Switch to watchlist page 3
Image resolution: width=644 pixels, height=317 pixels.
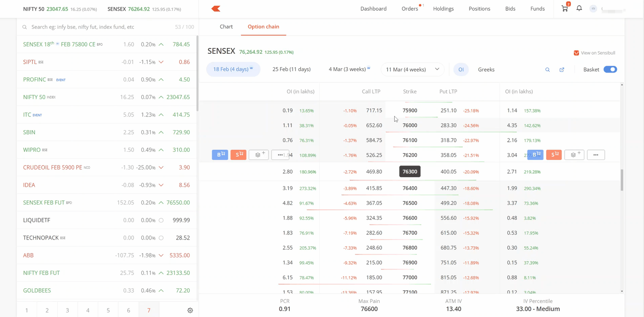(x=67, y=310)
